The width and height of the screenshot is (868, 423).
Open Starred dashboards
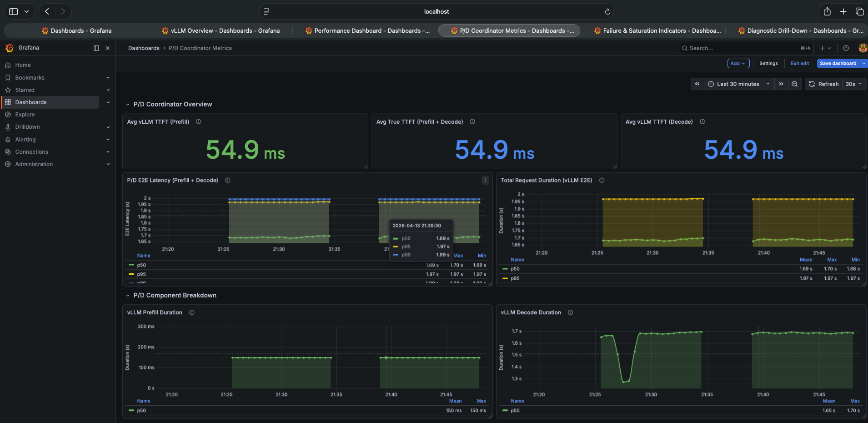[x=25, y=90]
